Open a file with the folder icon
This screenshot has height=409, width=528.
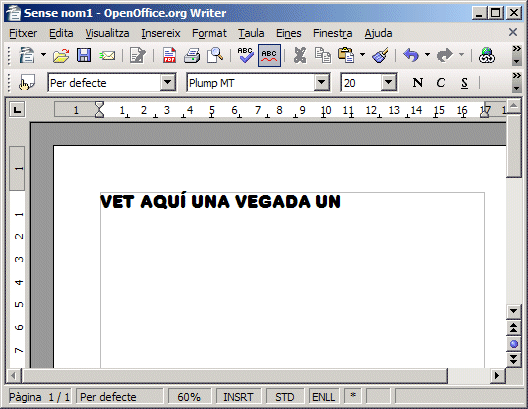[61, 55]
